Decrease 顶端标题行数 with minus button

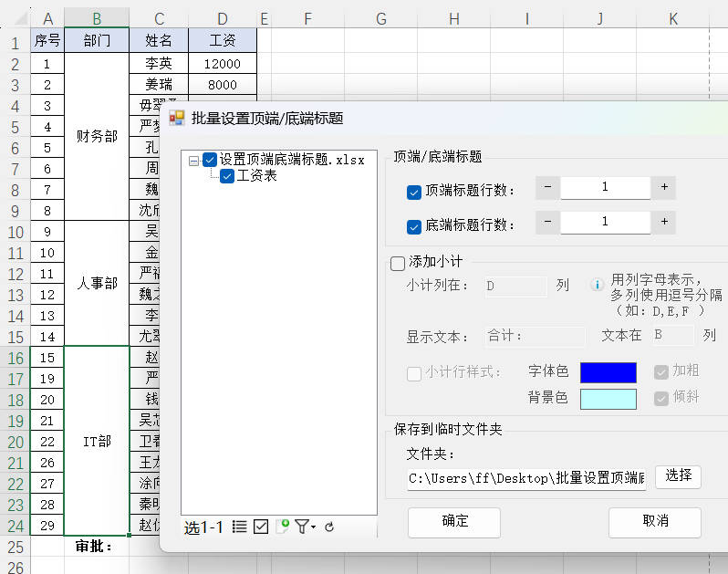click(547, 187)
